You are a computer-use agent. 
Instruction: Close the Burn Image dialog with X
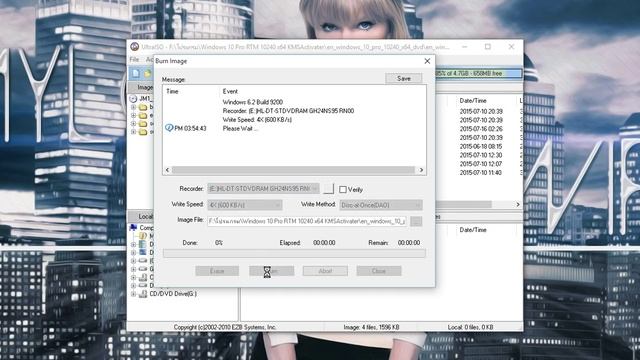click(x=427, y=61)
